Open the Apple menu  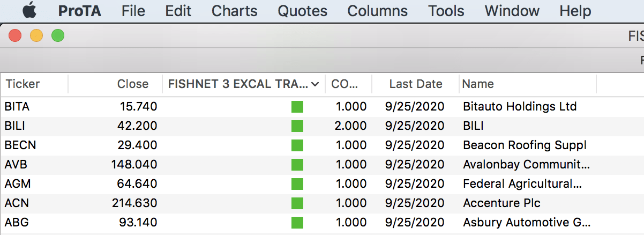pyautogui.click(x=29, y=10)
